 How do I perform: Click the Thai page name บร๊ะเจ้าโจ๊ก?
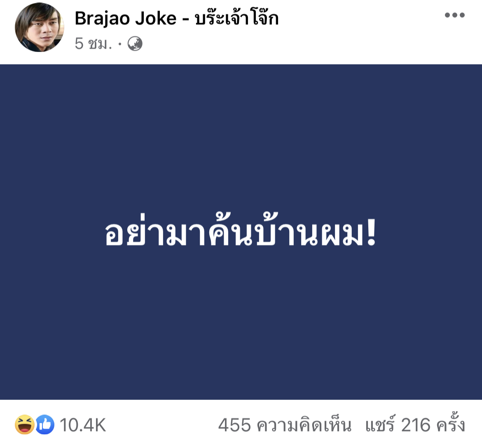click(x=237, y=18)
